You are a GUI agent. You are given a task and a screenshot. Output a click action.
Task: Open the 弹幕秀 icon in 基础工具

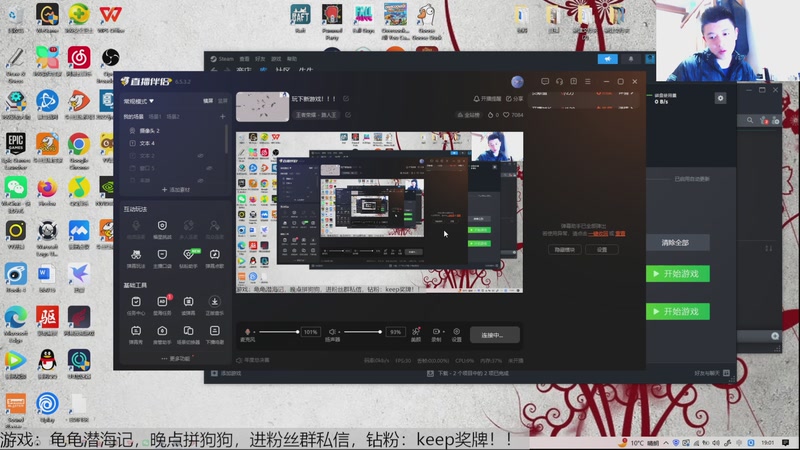click(136, 331)
